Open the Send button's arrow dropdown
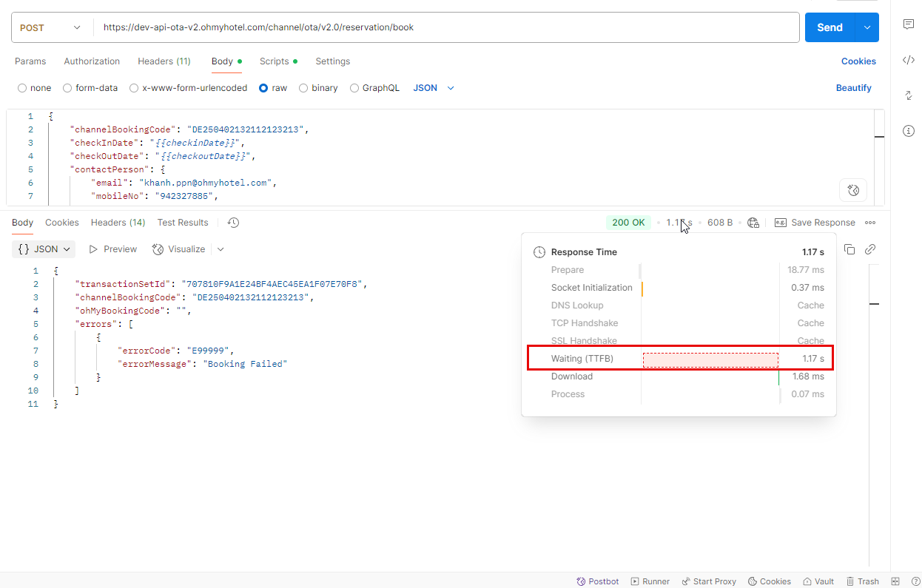 pos(867,27)
